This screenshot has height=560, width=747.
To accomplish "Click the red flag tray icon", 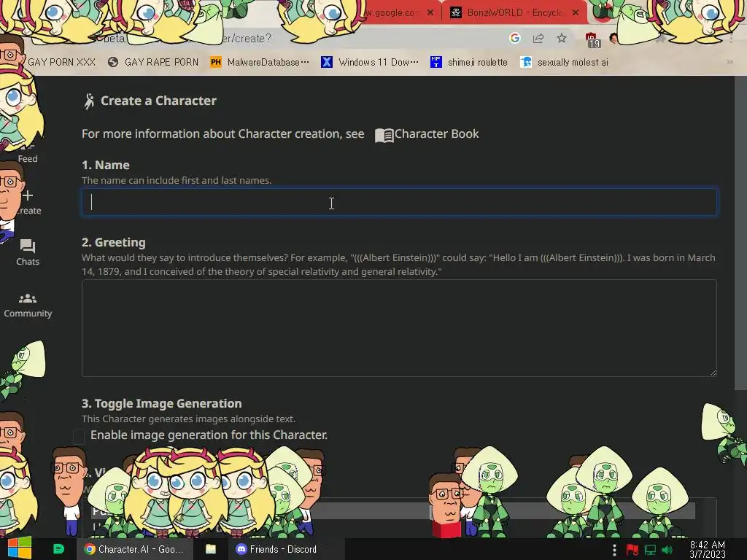I will point(632,550).
